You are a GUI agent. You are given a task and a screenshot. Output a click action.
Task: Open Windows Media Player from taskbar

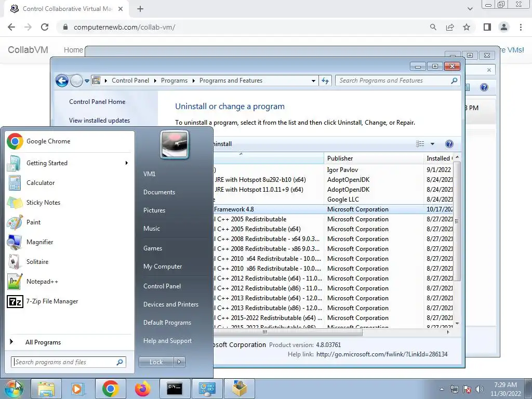pos(78,389)
